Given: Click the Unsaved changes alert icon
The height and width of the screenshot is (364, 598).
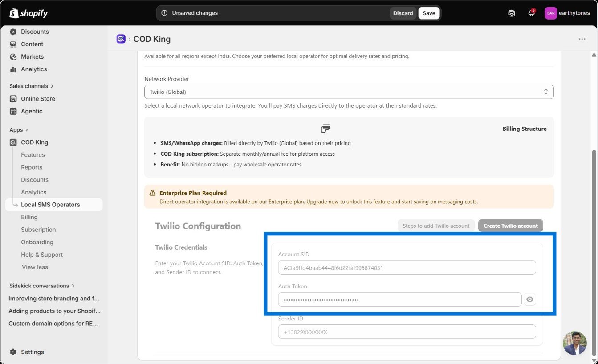Looking at the screenshot, I should 164,13.
